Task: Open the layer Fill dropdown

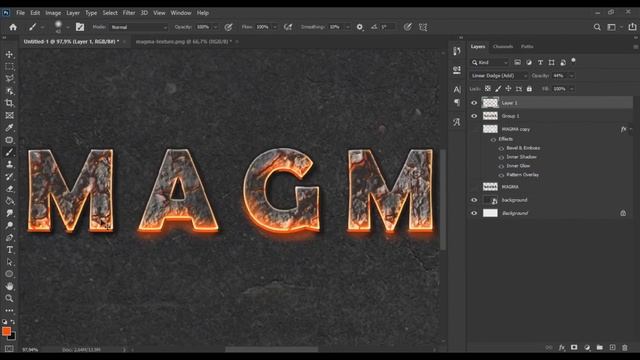Action: (572, 89)
